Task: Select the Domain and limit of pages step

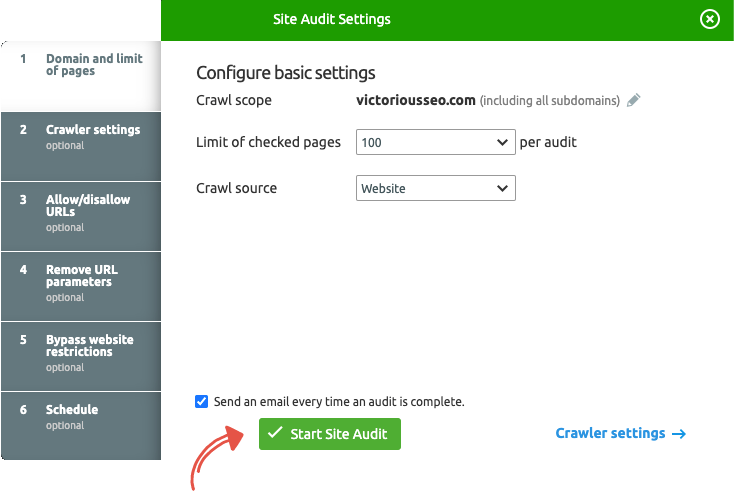Action: [93, 65]
